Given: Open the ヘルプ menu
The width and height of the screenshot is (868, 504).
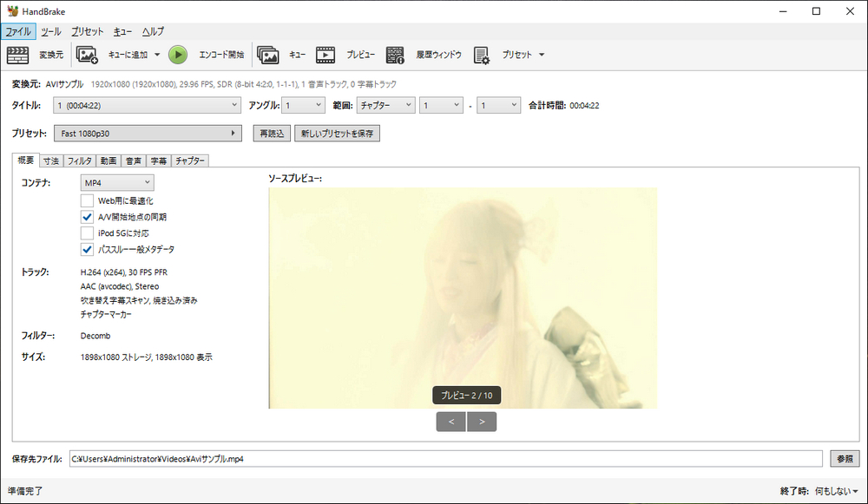Looking at the screenshot, I should point(153,31).
